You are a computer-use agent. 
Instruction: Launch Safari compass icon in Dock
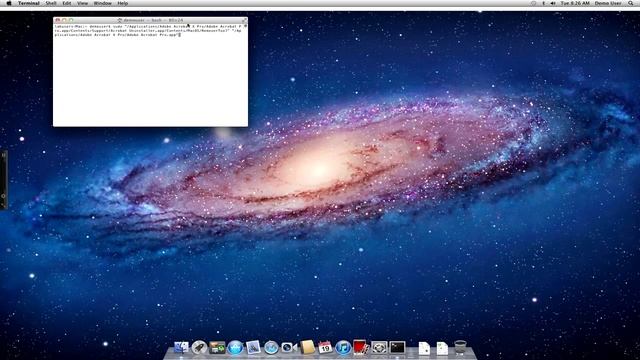tap(271, 347)
